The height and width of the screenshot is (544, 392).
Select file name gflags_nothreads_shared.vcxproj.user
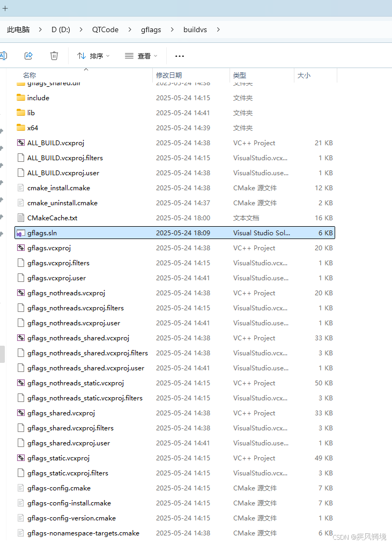point(86,368)
